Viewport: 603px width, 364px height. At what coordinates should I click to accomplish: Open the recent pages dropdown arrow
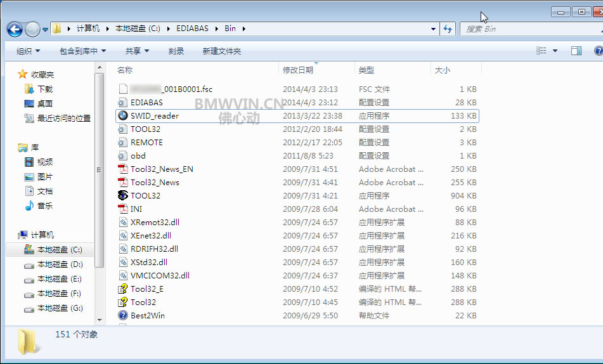pyautogui.click(x=46, y=30)
